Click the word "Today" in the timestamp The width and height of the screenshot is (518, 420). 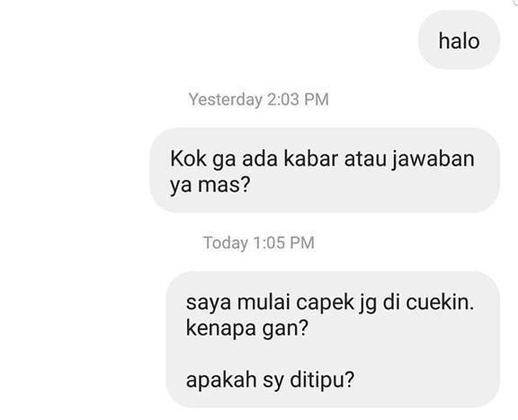226,243
